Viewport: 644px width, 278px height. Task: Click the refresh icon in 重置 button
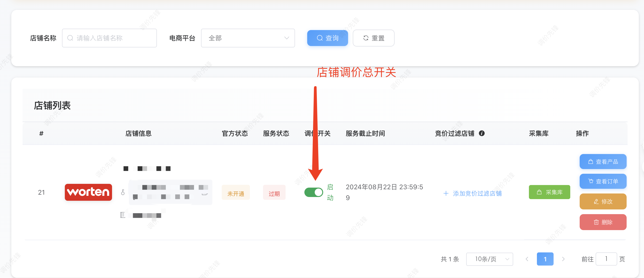click(366, 38)
